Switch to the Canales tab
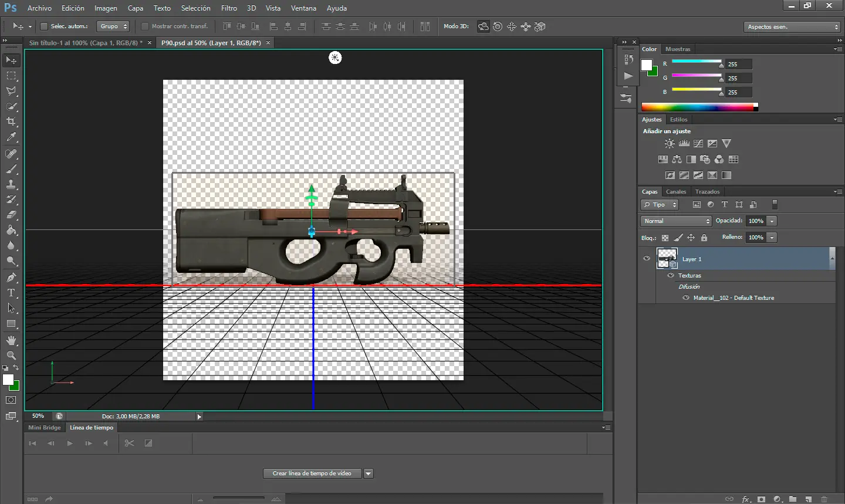The width and height of the screenshot is (845, 504). pos(675,191)
